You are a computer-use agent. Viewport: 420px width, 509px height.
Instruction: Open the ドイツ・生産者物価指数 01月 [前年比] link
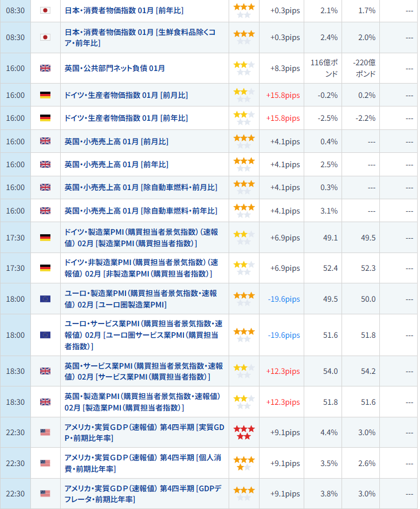click(126, 118)
